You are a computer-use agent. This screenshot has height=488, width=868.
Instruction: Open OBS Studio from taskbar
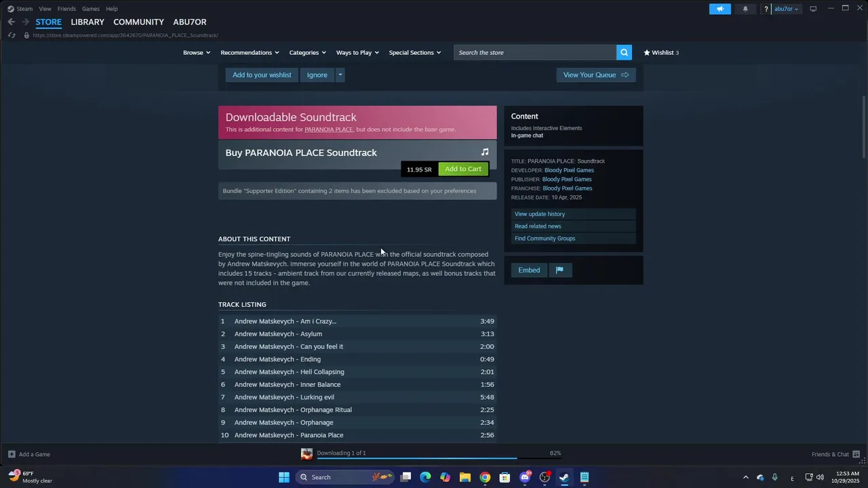coord(545,477)
